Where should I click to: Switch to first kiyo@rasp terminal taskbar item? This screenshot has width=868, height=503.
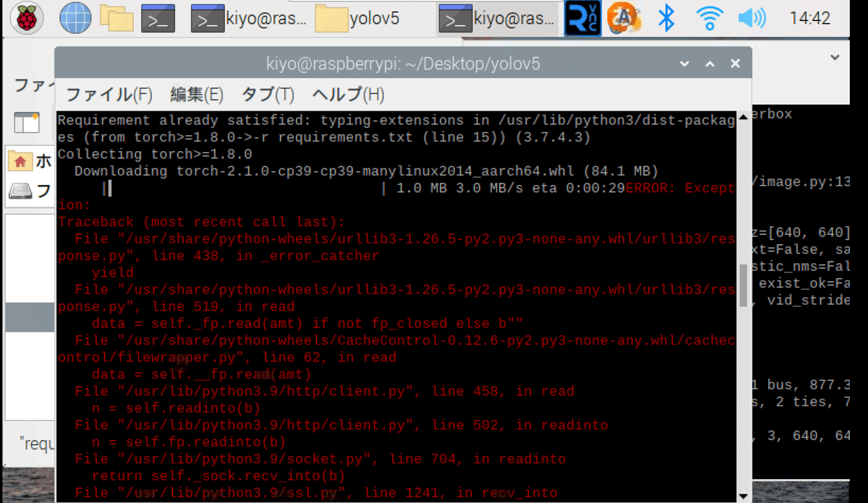point(249,18)
